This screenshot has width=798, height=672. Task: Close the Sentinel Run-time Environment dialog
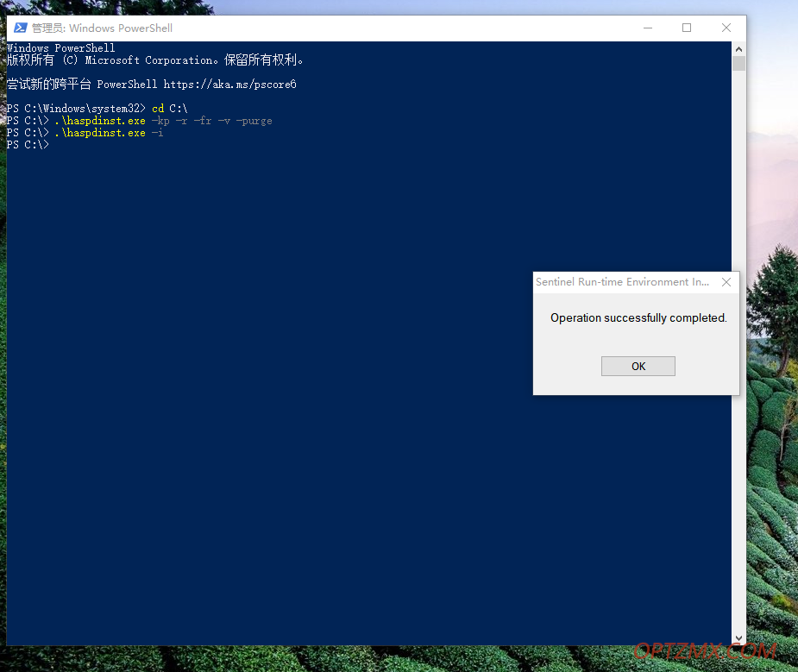point(726,282)
